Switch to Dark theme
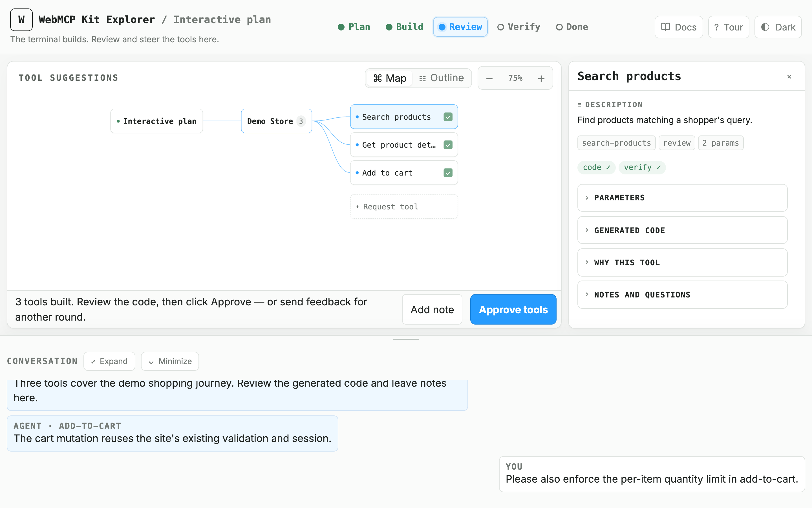Image resolution: width=812 pixels, height=508 pixels. click(x=778, y=27)
